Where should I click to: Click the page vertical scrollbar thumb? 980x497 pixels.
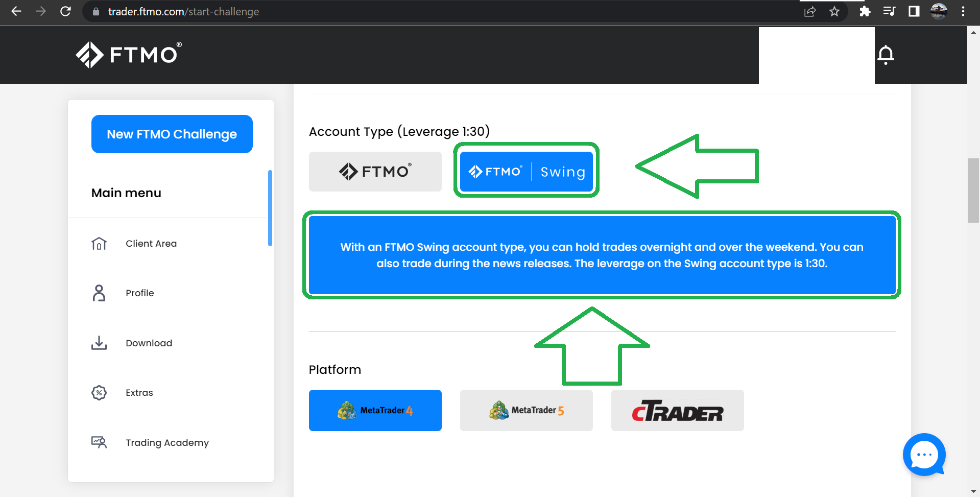[x=973, y=191]
